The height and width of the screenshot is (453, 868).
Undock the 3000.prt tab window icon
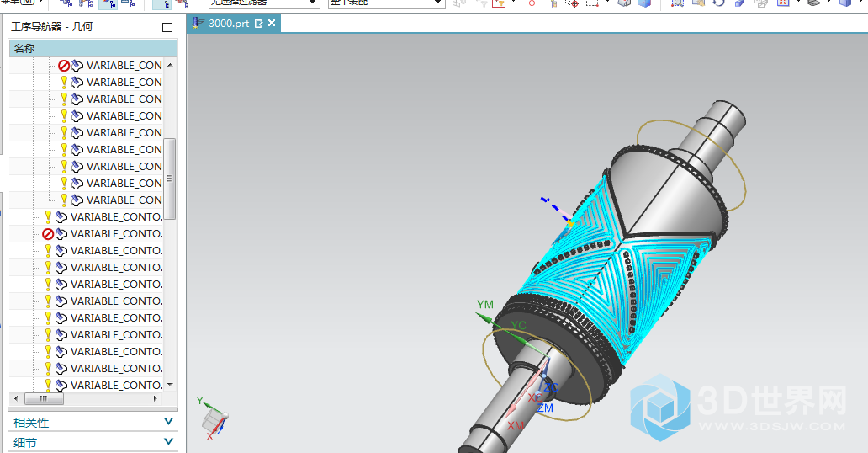click(x=258, y=24)
